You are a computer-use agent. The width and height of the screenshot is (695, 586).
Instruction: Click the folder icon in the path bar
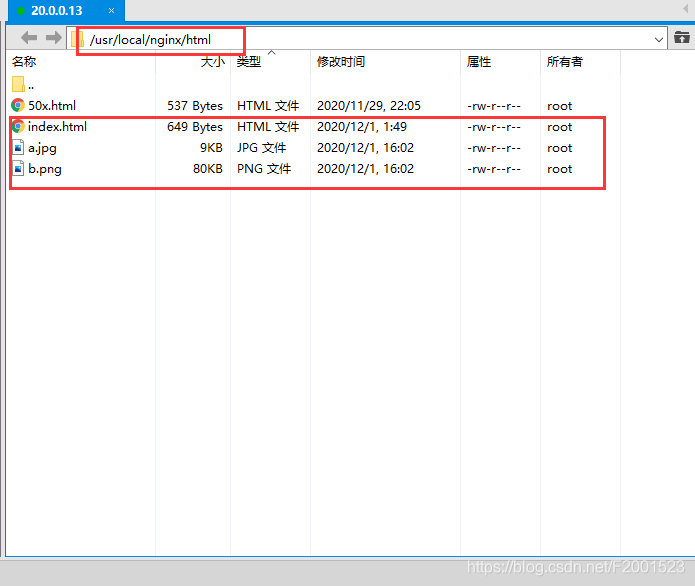click(x=77, y=39)
